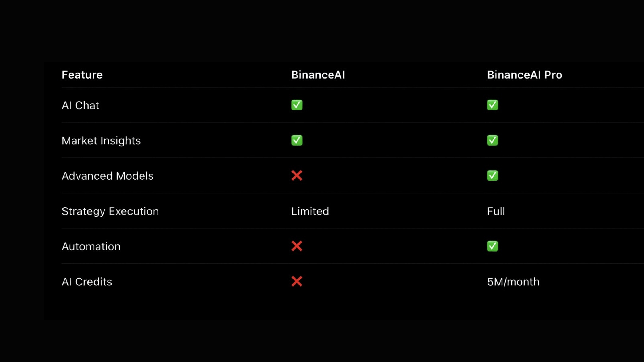644x362 pixels.
Task: Click BinanceAI Pro check for AI Chat
Action: point(492,105)
